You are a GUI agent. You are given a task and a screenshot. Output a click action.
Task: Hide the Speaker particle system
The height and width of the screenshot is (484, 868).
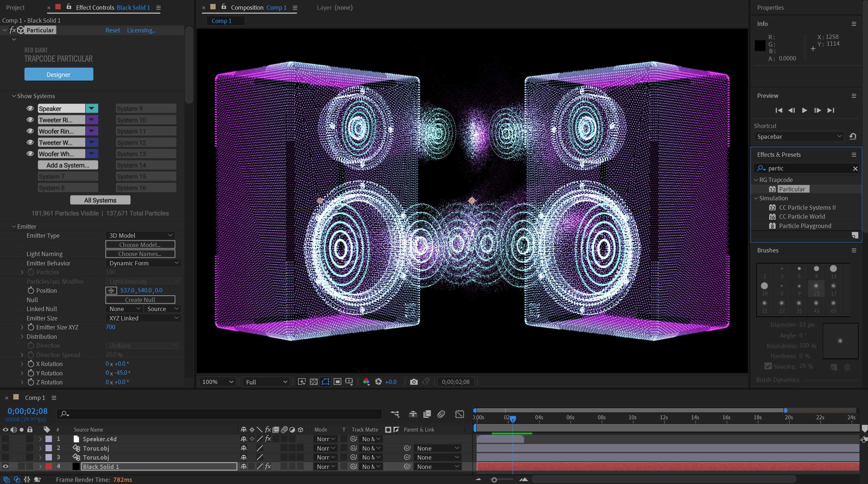click(30, 109)
